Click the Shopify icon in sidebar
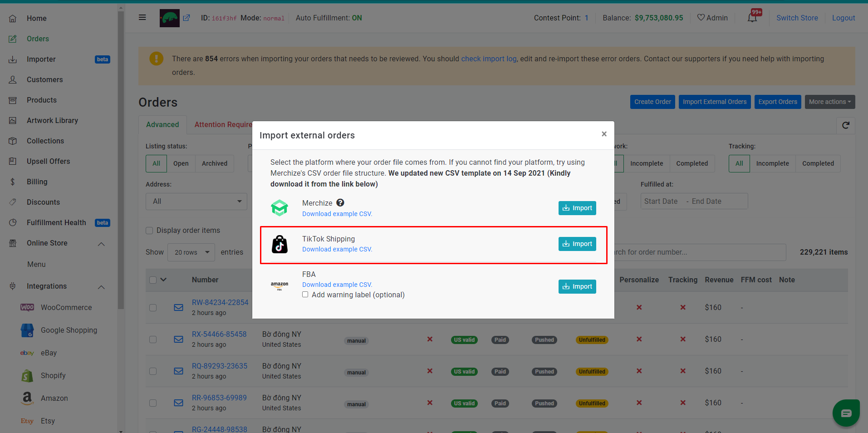The image size is (868, 433). (x=27, y=376)
